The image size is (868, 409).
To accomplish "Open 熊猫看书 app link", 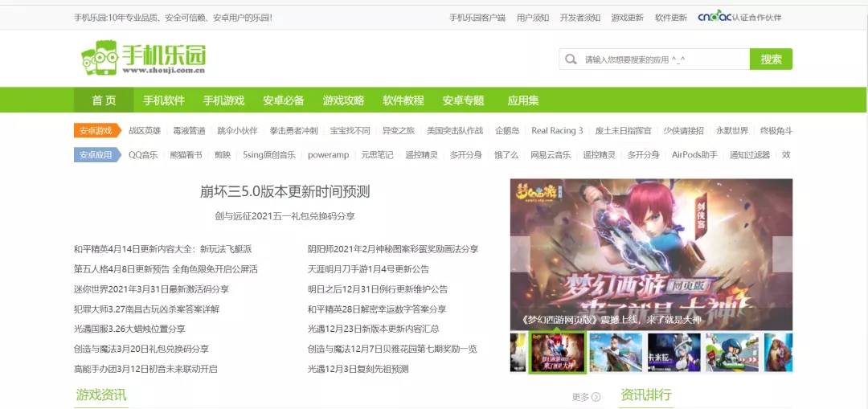I will coord(186,155).
